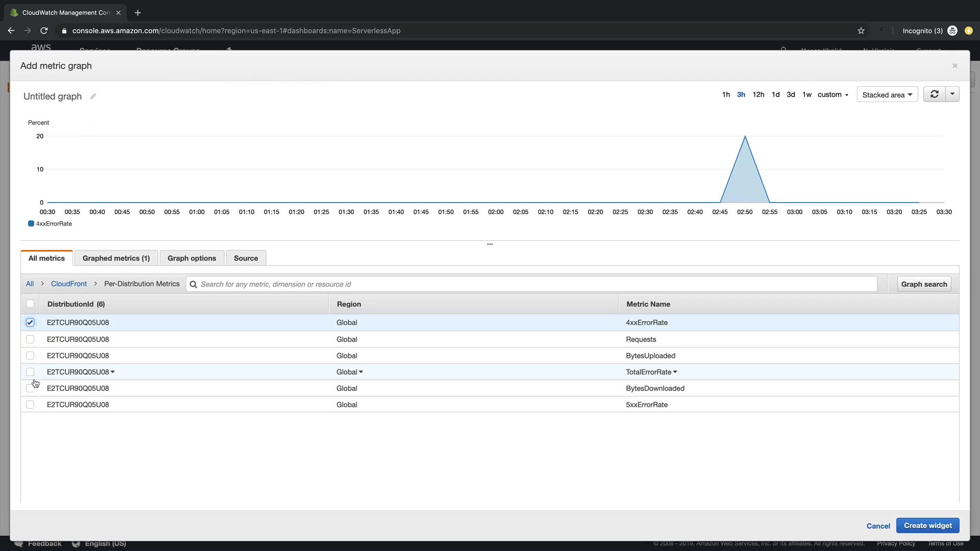Focus the metric search input field
Viewport: 980px width, 551px height.
(536, 284)
